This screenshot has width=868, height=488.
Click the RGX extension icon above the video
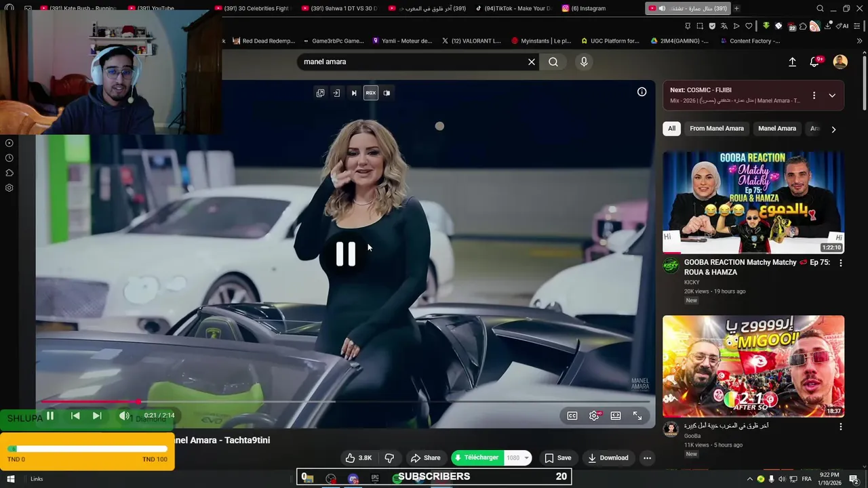tap(370, 93)
